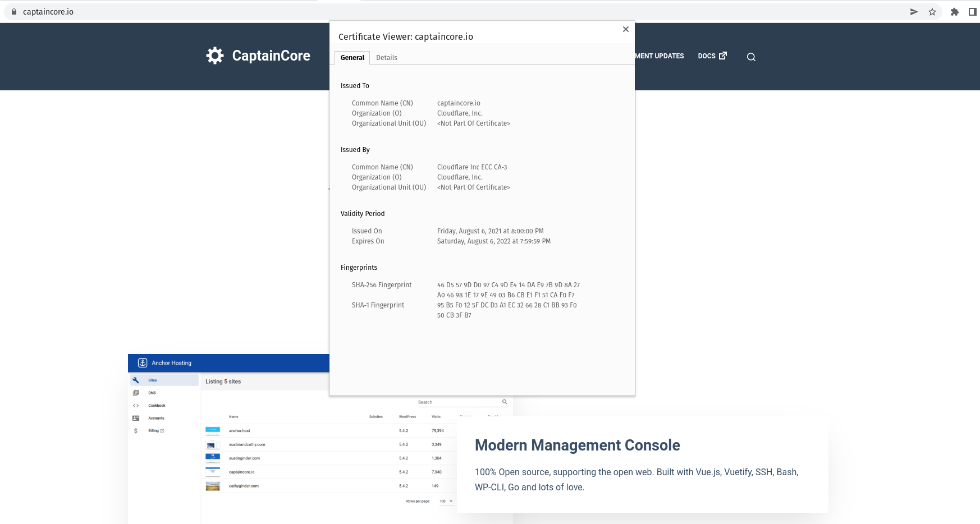Screen dimensions: 980x524
Task: Sort by the WordPress column header
Action: click(x=407, y=417)
